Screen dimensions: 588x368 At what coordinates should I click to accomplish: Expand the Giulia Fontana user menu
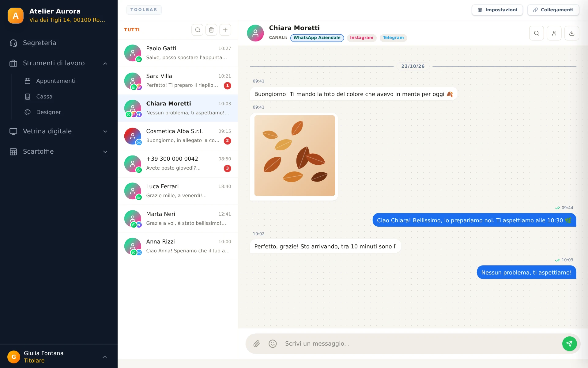105,357
